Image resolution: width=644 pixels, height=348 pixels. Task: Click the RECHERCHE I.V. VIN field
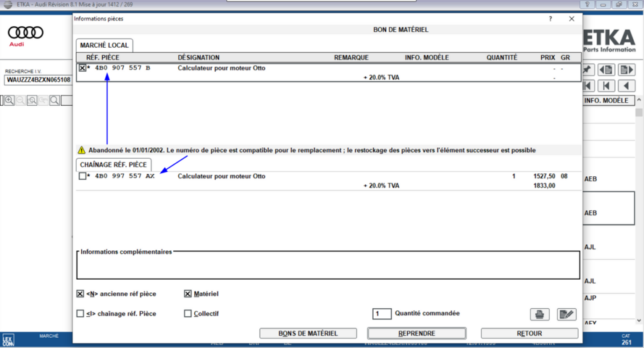(38, 80)
